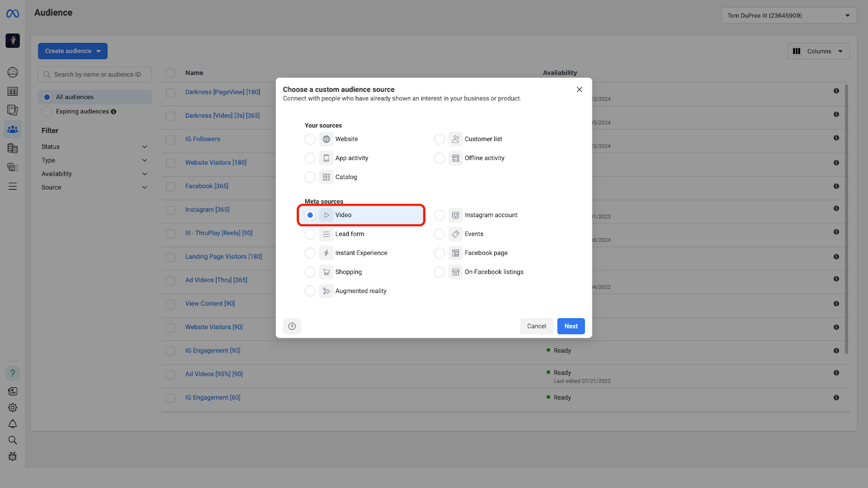This screenshot has width=868, height=488.
Task: Open the notifications bell icon in sidebar
Action: [x=12, y=424]
